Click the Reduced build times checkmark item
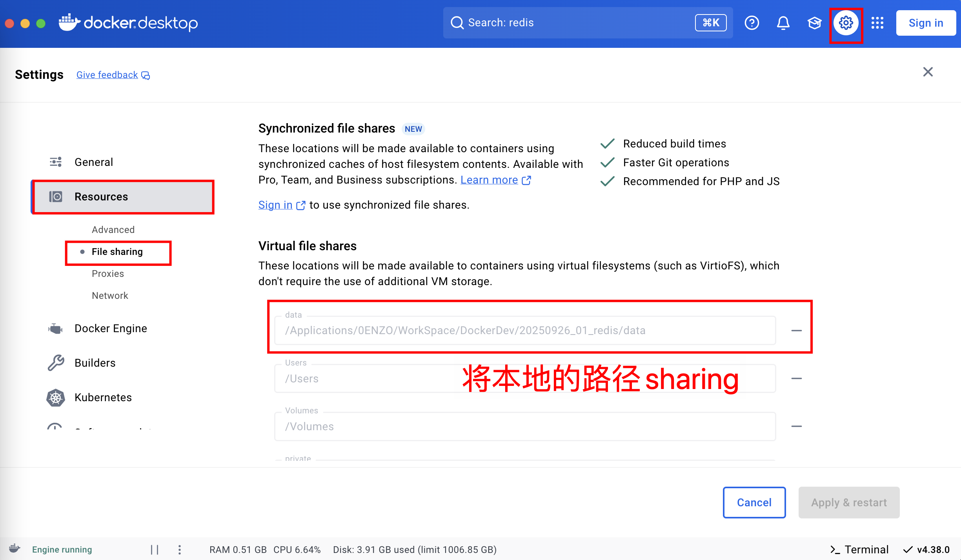 click(x=663, y=144)
